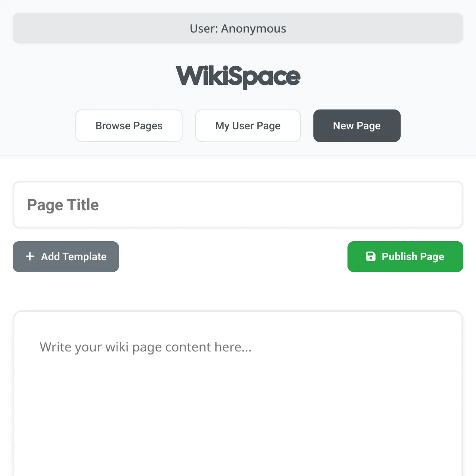Click the floppy disk save icon

(370, 257)
